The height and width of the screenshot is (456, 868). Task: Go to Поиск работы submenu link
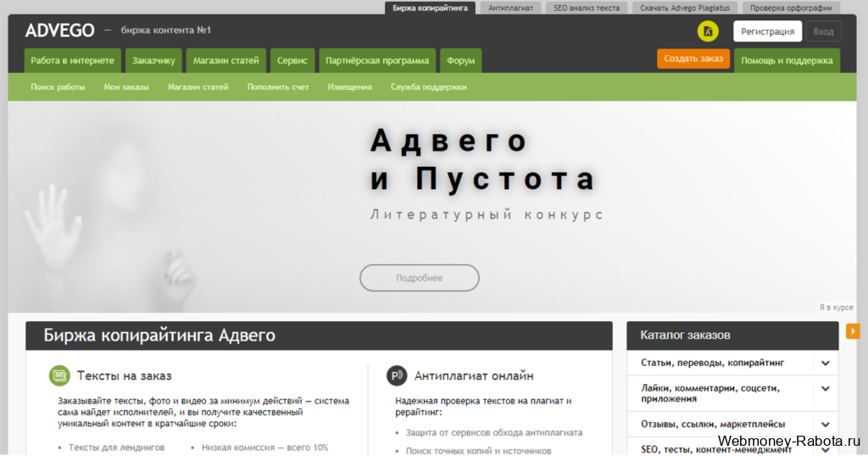tap(58, 87)
